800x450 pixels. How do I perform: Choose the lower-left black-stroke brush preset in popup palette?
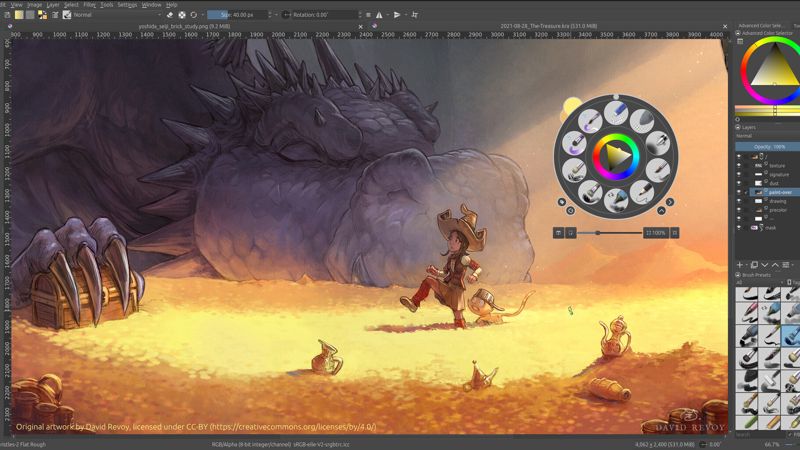coord(590,192)
